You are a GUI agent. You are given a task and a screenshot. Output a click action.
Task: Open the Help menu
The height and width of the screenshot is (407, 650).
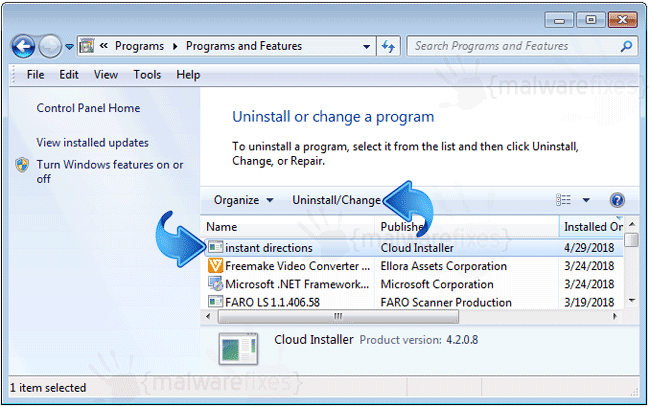pyautogui.click(x=188, y=75)
